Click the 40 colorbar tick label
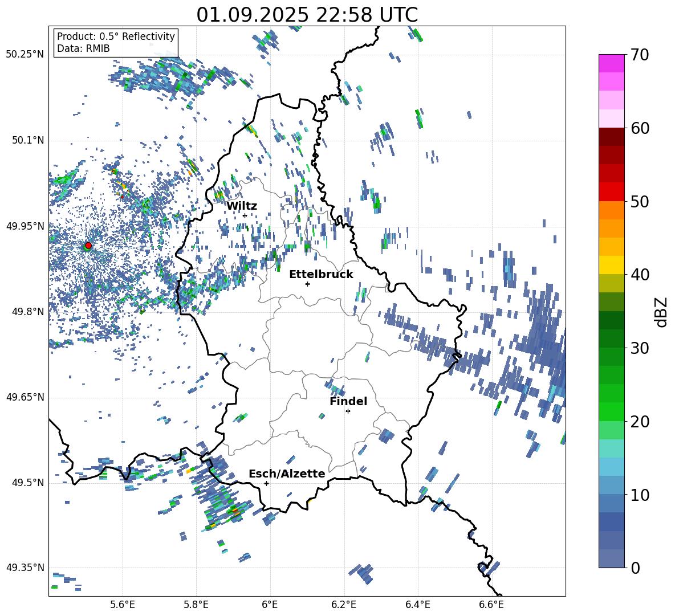 pyautogui.click(x=640, y=275)
